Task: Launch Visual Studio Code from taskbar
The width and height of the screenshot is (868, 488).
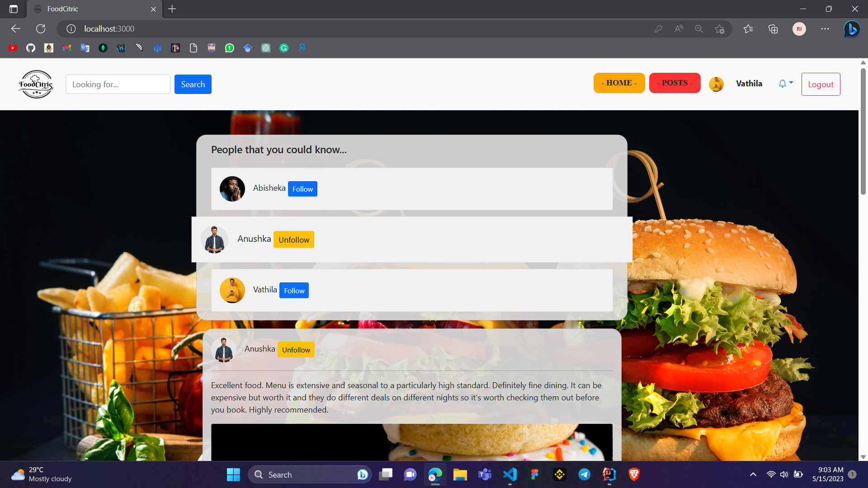Action: click(509, 474)
